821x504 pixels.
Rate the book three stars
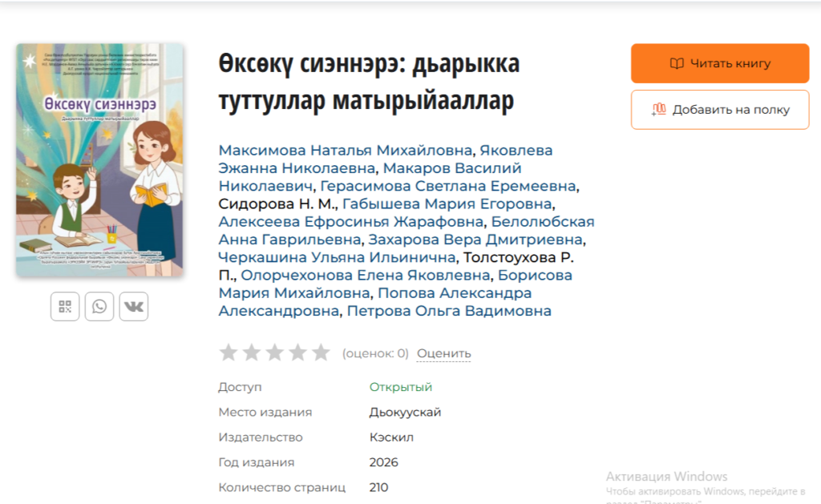pyautogui.click(x=275, y=353)
